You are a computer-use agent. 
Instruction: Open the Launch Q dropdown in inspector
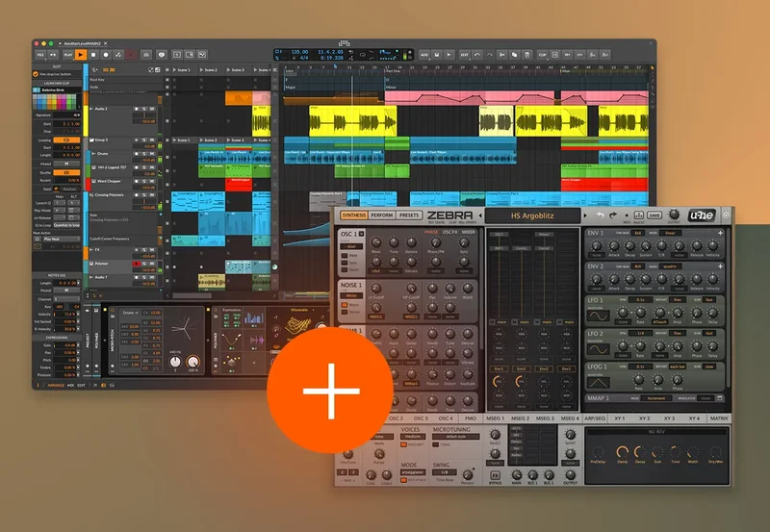click(60, 203)
